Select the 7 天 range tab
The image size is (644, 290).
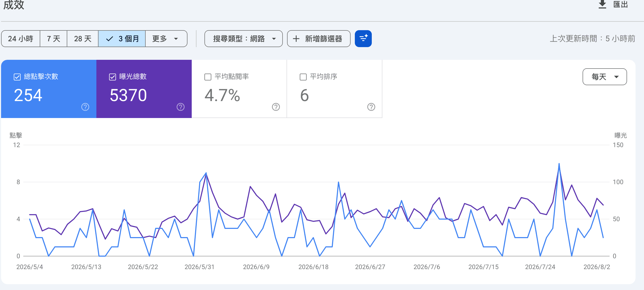(x=53, y=39)
